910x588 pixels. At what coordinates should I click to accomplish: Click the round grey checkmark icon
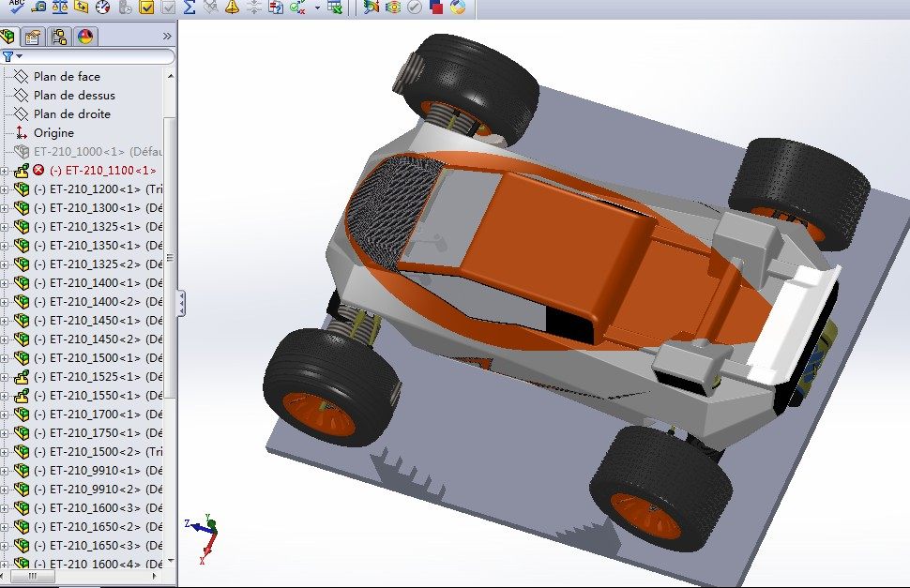[414, 8]
